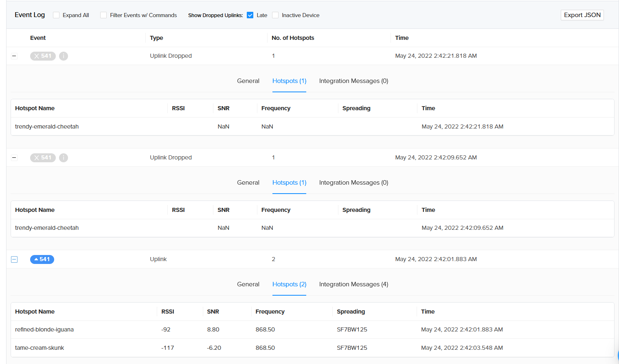This screenshot has width=619, height=364.
Task: Open the info icon next to the dropped uplink badge
Action: tap(64, 56)
